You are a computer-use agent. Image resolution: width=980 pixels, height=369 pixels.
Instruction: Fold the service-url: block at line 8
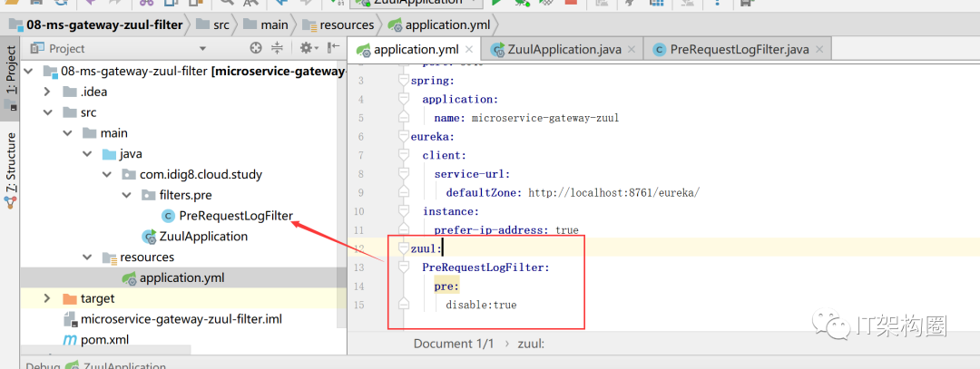pyautogui.click(x=403, y=173)
